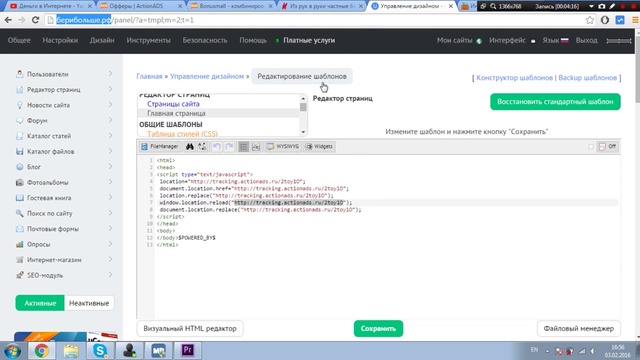The width and height of the screenshot is (640, 360).
Task: Expand the Форум section chevron
Action: coord(110,120)
